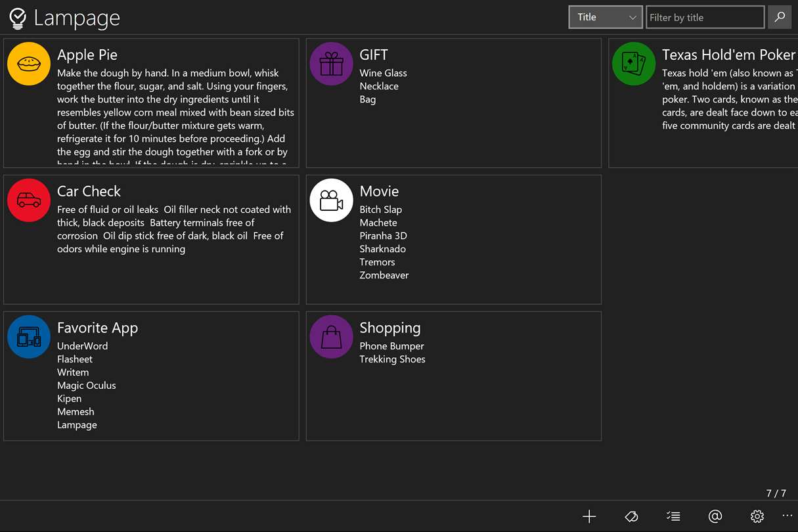Click the Lampage app logo
Image resolution: width=798 pixels, height=532 pixels.
pos(18,18)
